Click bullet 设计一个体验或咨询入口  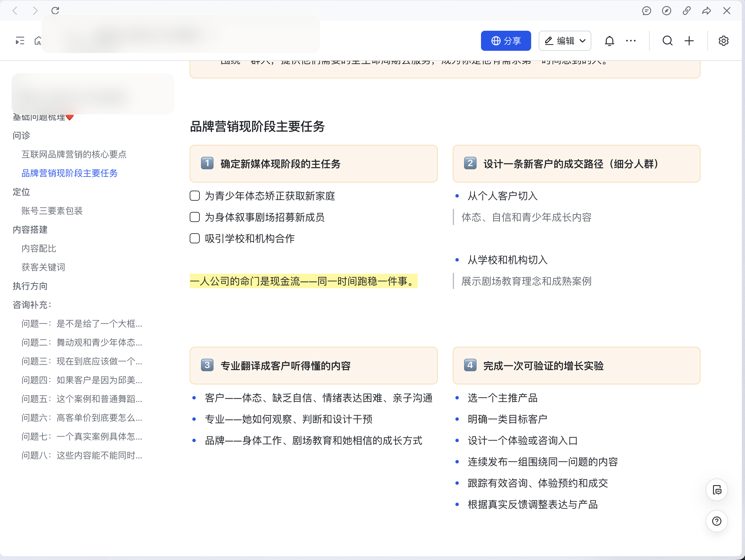523,441
